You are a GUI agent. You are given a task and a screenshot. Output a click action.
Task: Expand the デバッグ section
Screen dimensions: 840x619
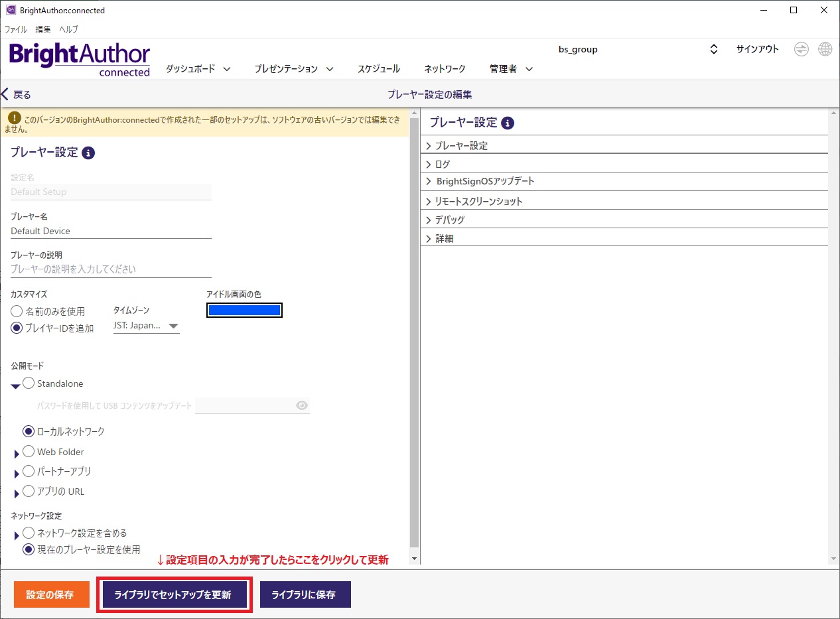624,220
